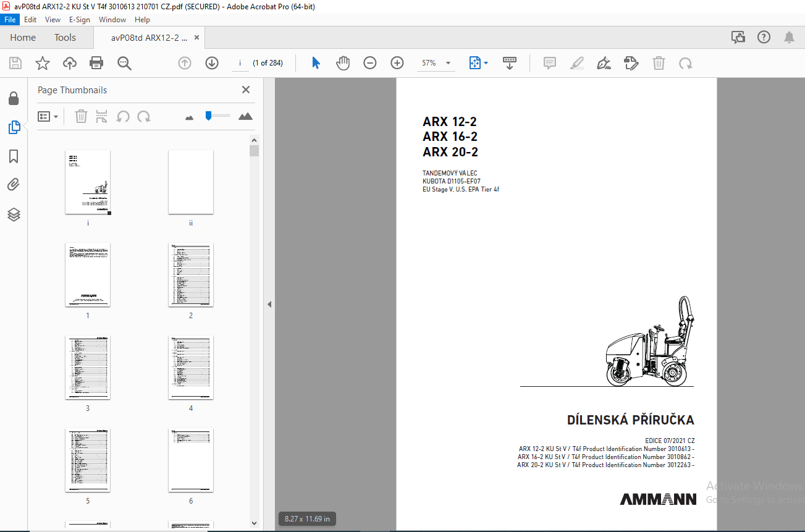Adjust the thumbnail size slider

(209, 116)
